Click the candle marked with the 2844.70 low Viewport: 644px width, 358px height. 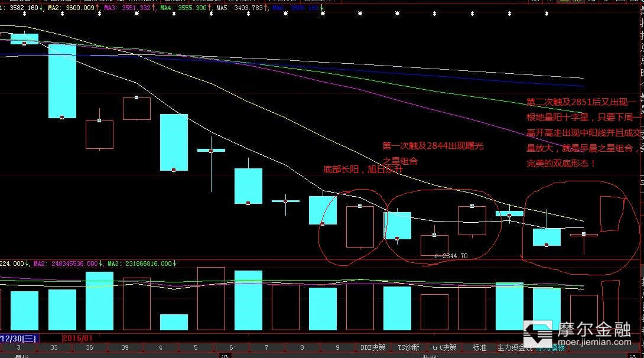point(434,245)
